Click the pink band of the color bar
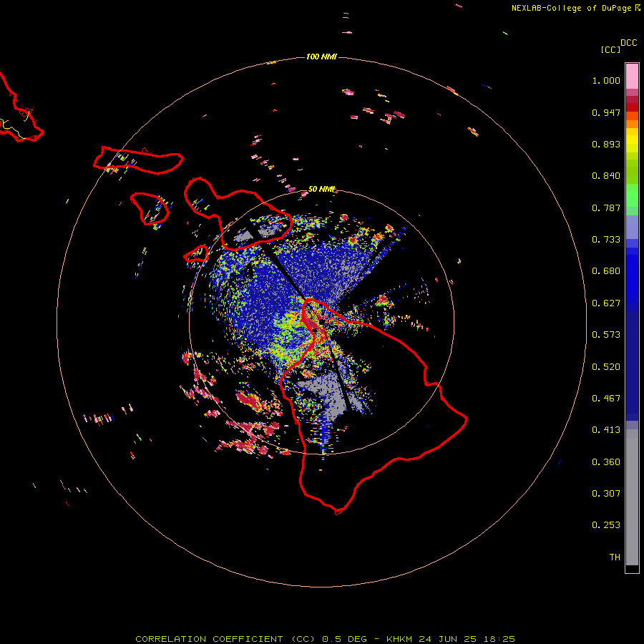 [632, 76]
